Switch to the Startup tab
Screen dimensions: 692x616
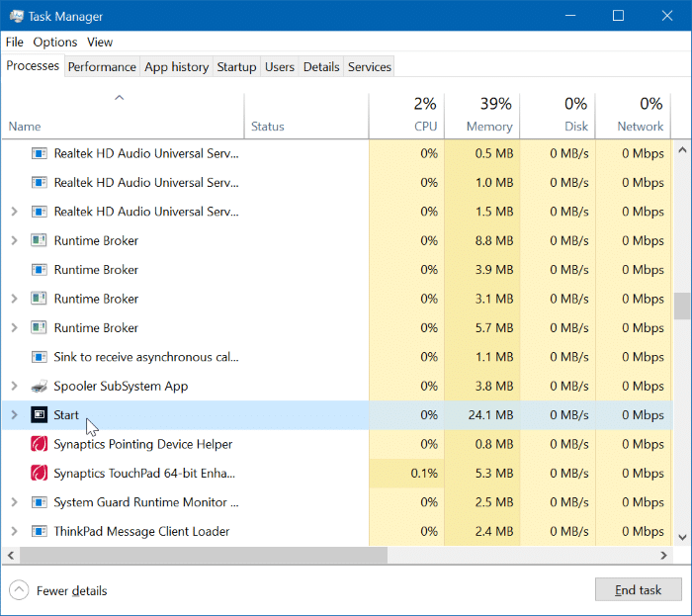[x=236, y=67]
